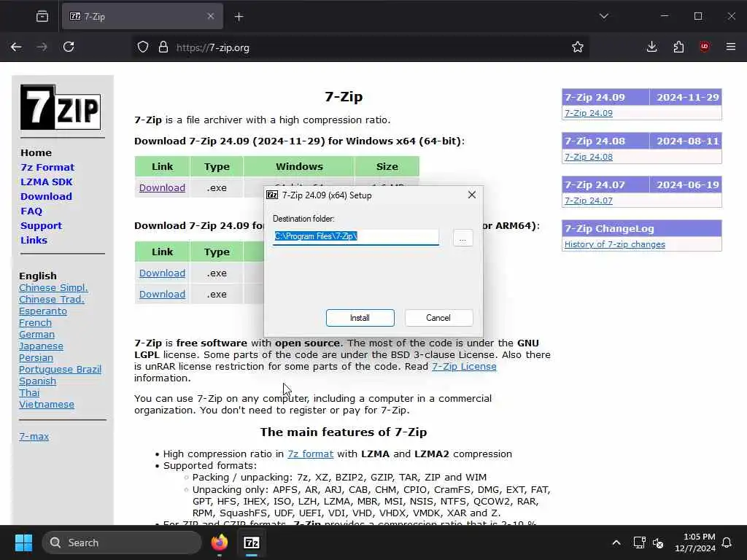Open the LZMA SDK sidebar link

click(x=46, y=182)
